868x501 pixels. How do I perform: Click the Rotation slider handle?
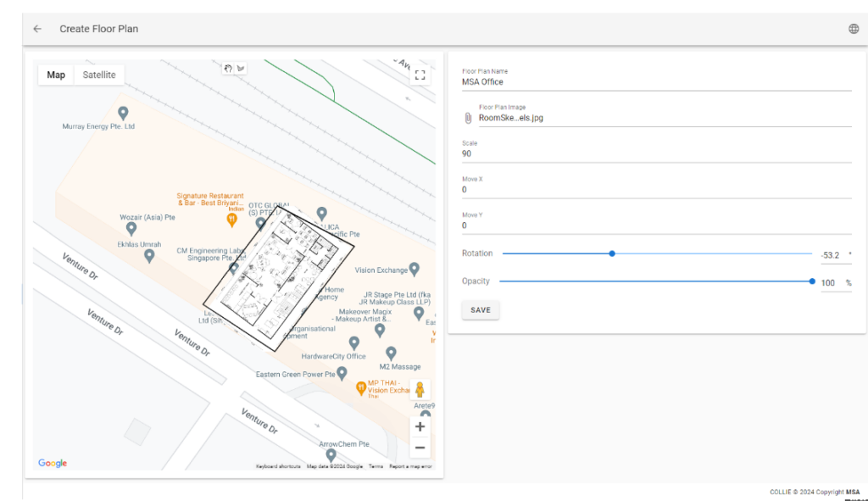pyautogui.click(x=612, y=253)
